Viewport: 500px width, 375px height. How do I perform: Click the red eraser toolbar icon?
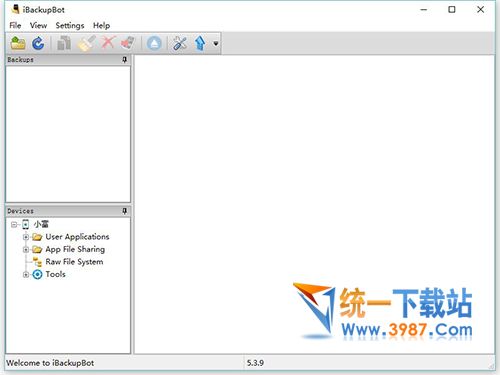pyautogui.click(x=128, y=43)
